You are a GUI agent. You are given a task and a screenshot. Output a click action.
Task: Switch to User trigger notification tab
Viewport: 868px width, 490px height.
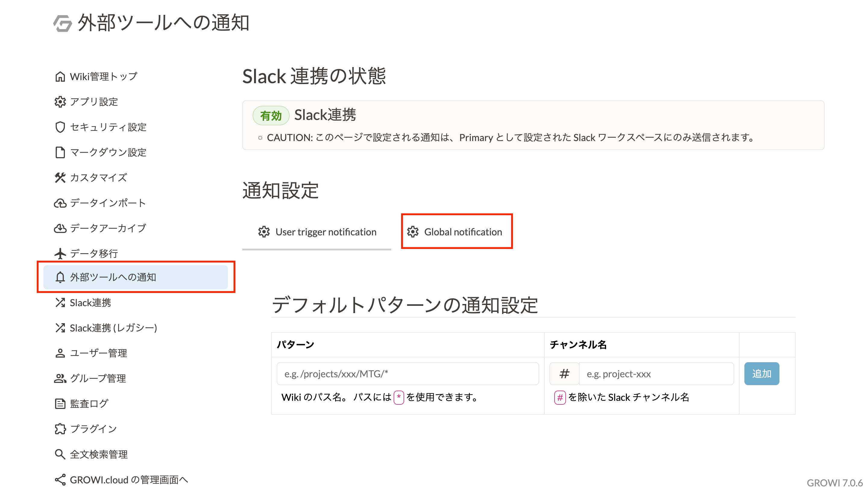tap(317, 232)
